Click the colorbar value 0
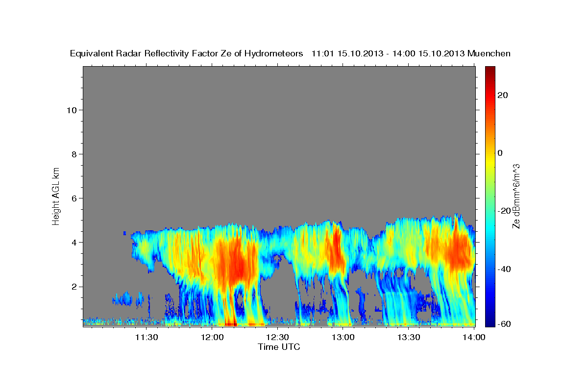This screenshot has width=588, height=392. tap(500, 153)
